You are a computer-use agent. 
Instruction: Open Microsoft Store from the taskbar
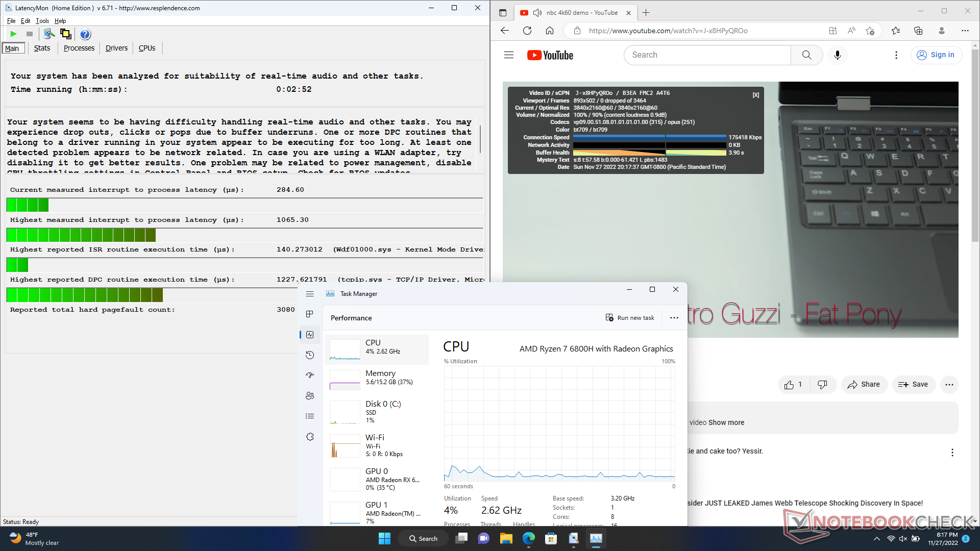coord(551,538)
